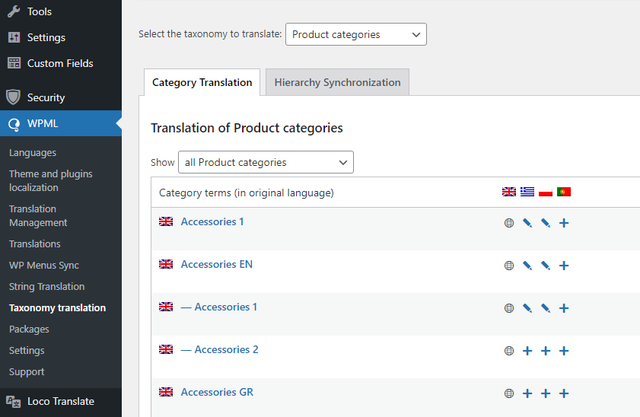This screenshot has width=640, height=417.
Task: Edit Greek translation of Accessories EN
Action: click(527, 266)
